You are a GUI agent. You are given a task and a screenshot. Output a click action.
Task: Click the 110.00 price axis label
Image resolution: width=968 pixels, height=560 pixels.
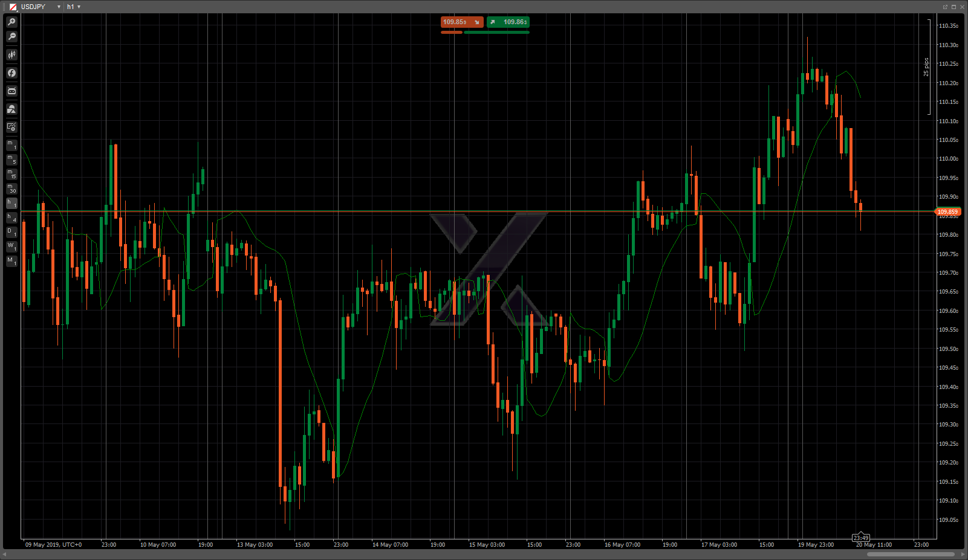(948, 159)
